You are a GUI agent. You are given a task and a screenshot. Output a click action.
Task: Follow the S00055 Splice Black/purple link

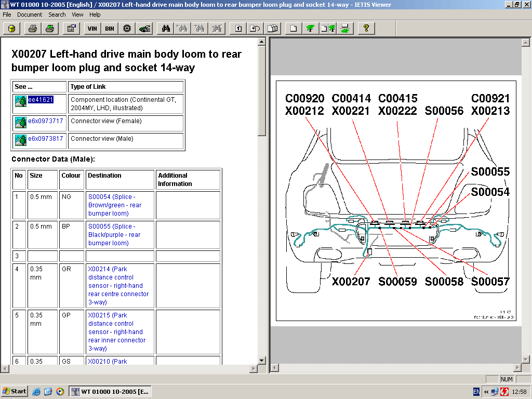(114, 234)
